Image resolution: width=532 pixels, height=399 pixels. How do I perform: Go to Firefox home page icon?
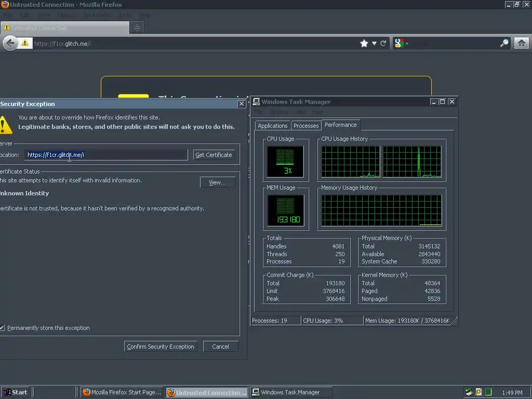tap(522, 43)
